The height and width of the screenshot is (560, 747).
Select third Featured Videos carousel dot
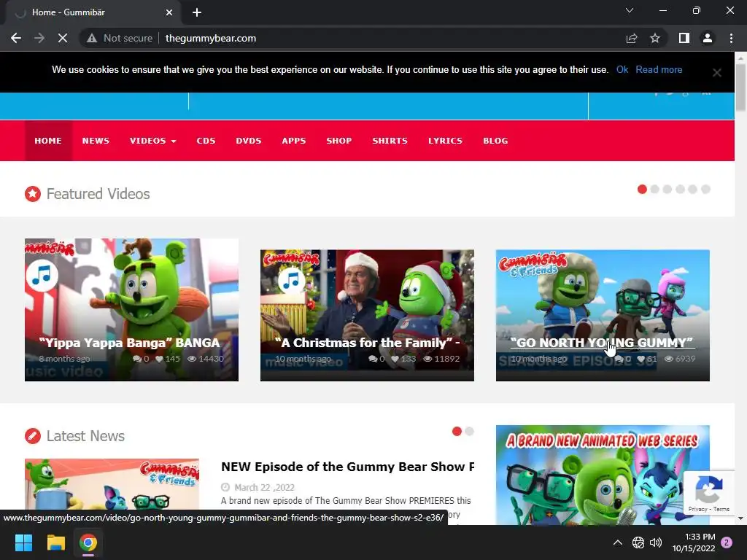click(667, 189)
